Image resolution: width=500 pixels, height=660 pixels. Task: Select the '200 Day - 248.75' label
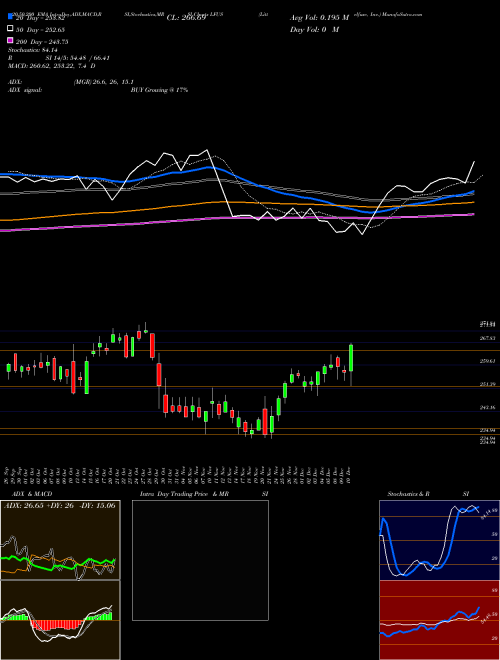point(42,42)
